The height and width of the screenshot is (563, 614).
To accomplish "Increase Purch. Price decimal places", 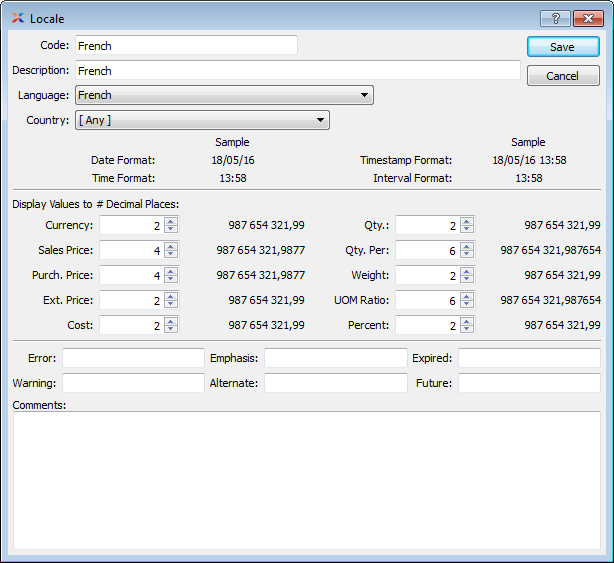I will (171, 271).
